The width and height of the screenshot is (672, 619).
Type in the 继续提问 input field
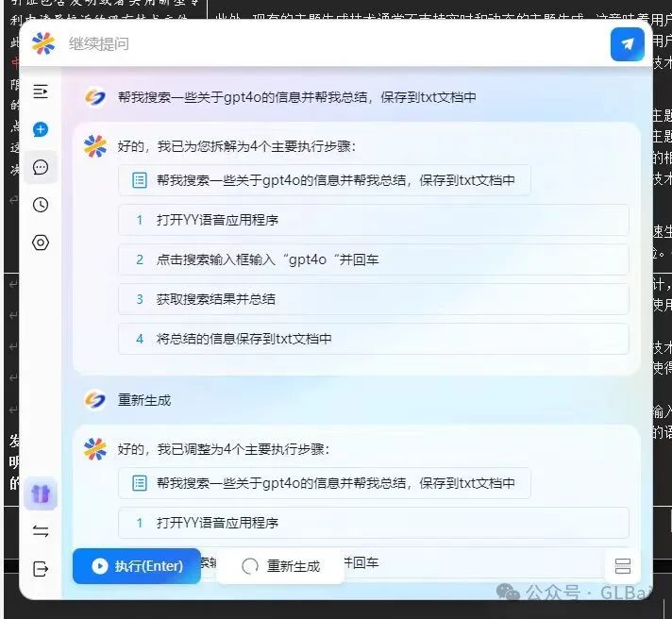point(330,44)
